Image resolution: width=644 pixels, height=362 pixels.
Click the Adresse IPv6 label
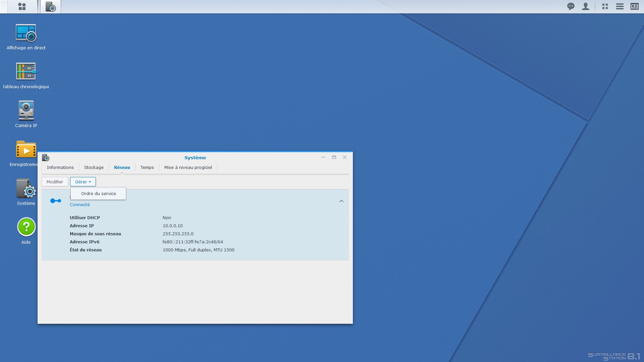[85, 242]
